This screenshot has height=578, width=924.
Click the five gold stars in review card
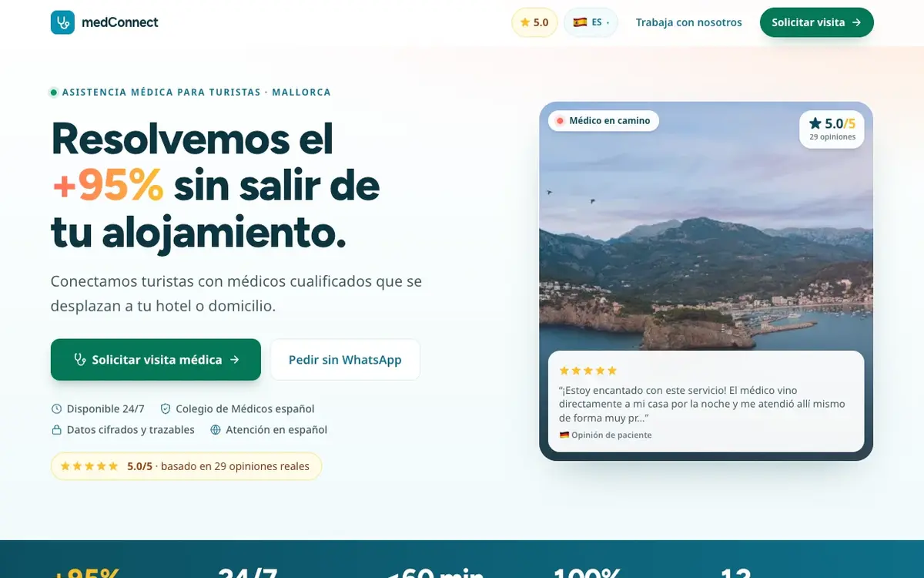(588, 371)
